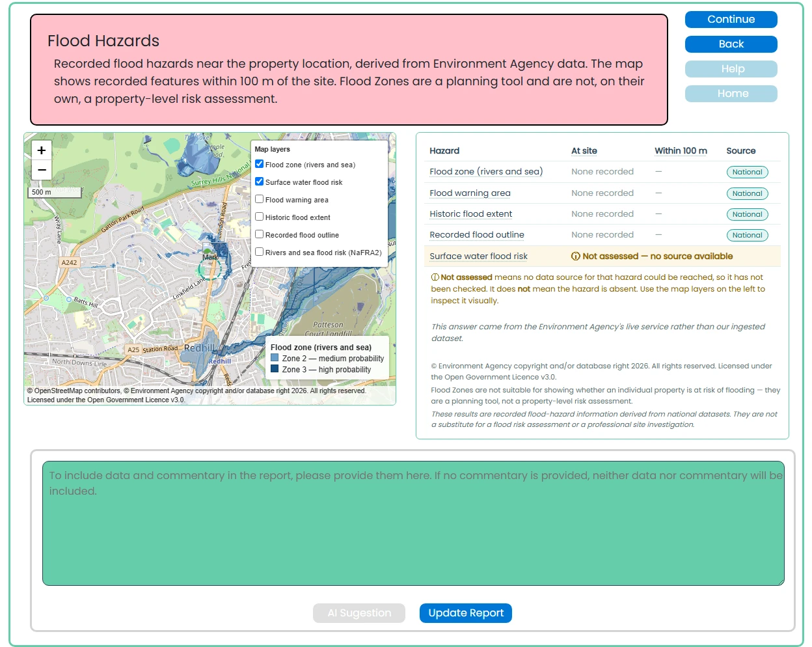Click the Flood Hazards heading
The image size is (812, 647).
(103, 41)
